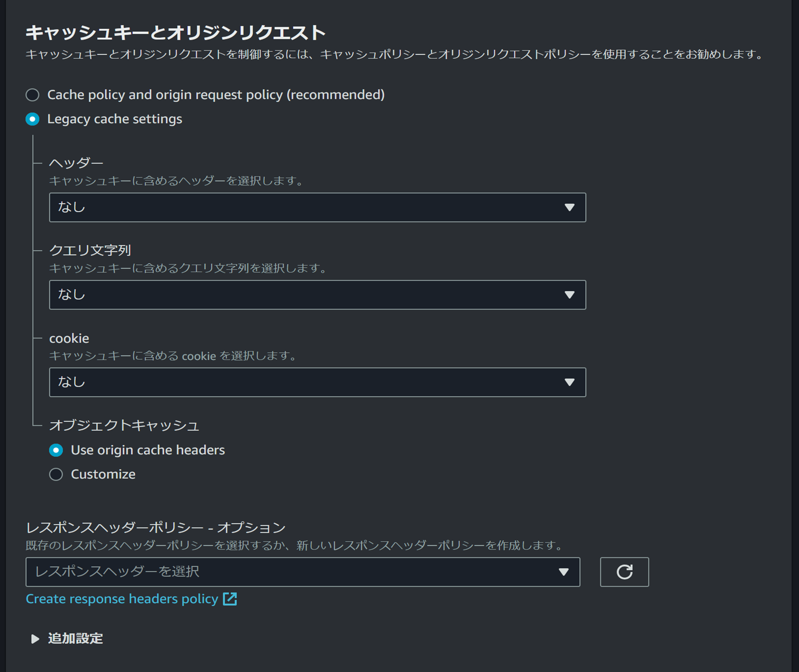Click the Use origin cache headers label
The height and width of the screenshot is (672, 799).
click(x=148, y=450)
